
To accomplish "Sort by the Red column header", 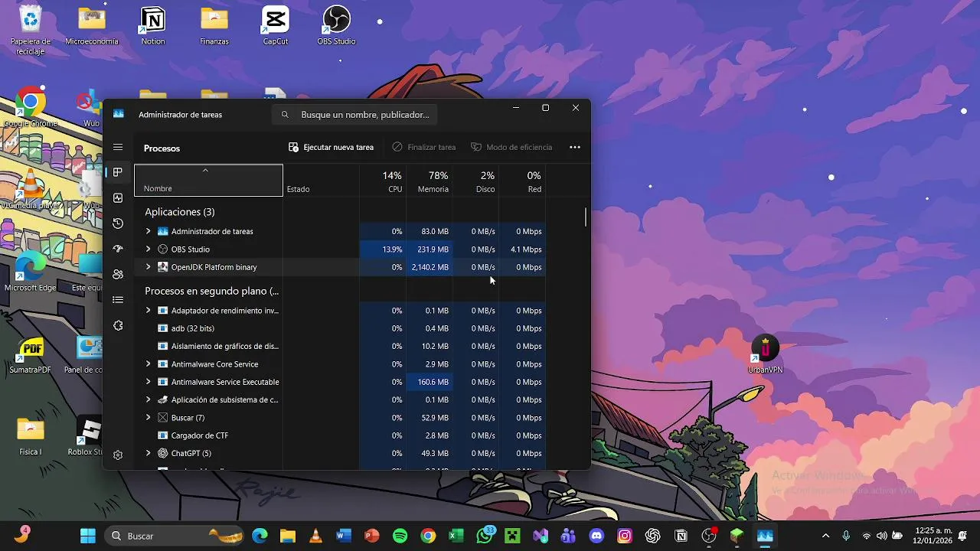I will point(522,181).
